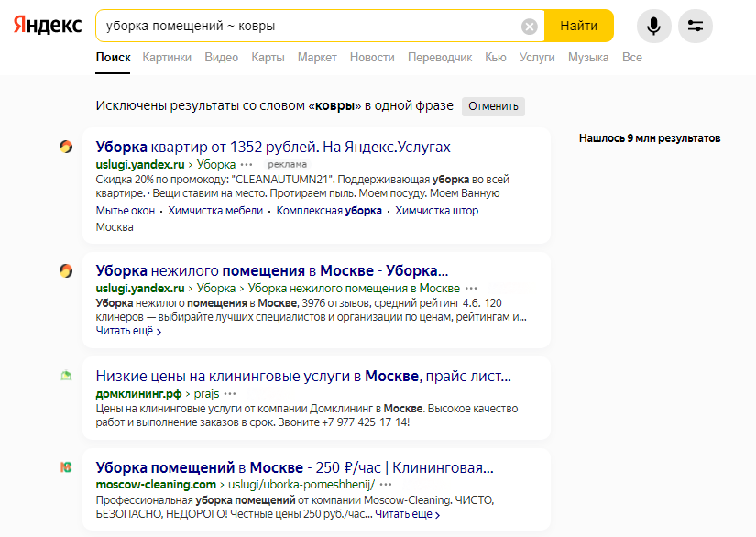Viewport: 756px width, 537px height.
Task: Click the Найти search button
Action: [578, 26]
